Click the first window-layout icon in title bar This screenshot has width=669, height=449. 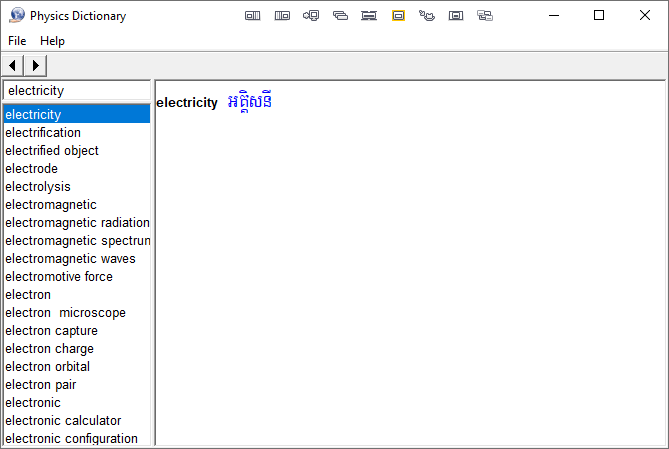253,16
